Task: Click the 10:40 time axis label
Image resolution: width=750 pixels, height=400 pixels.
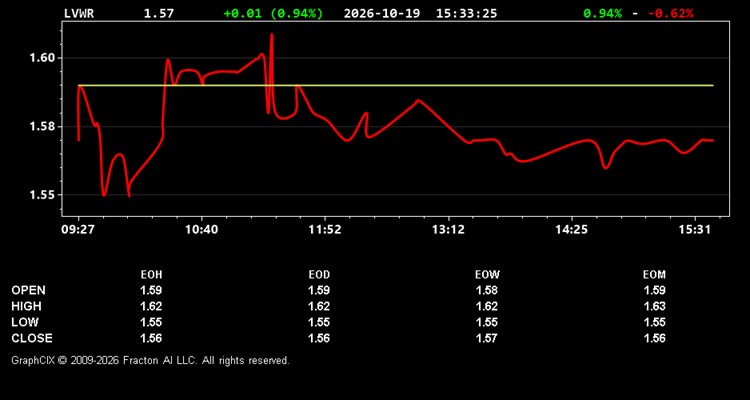Action: 202,230
